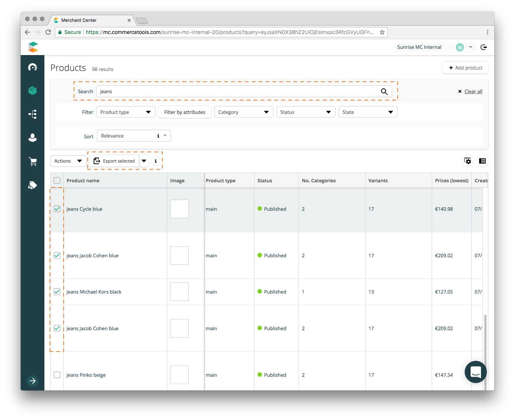The height and width of the screenshot is (420, 515).
Task: Open the table column settings icon
Action: pos(468,161)
